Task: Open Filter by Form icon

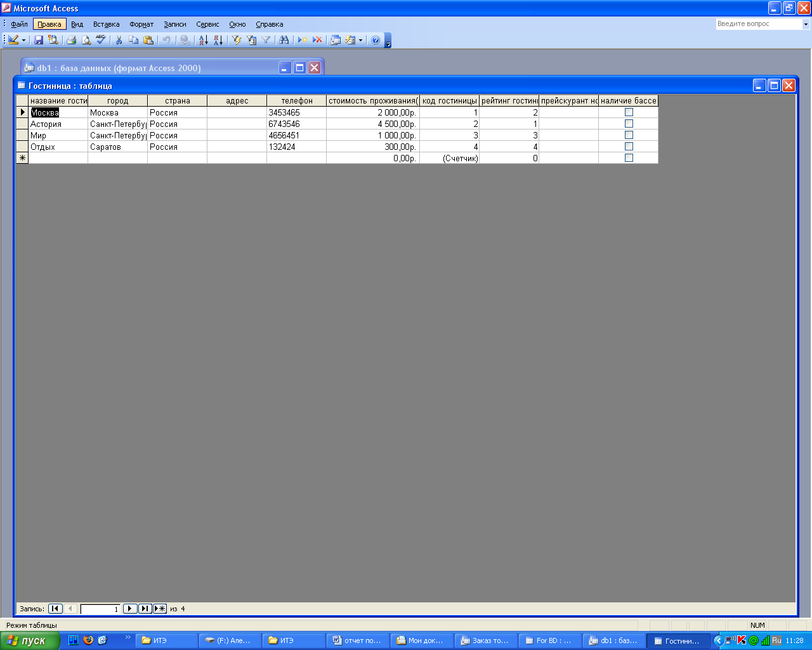Action: (251, 40)
